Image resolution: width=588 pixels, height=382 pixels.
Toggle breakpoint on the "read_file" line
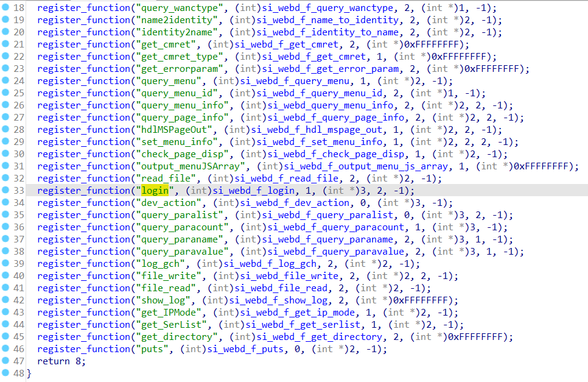pyautogui.click(x=5, y=179)
